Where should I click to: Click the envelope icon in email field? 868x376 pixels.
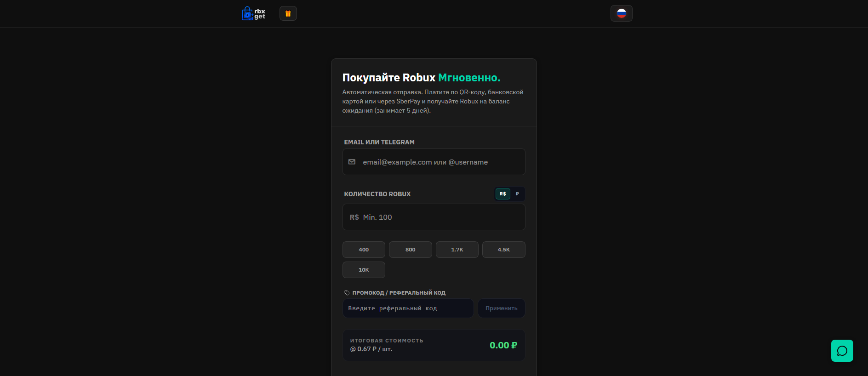(x=352, y=162)
